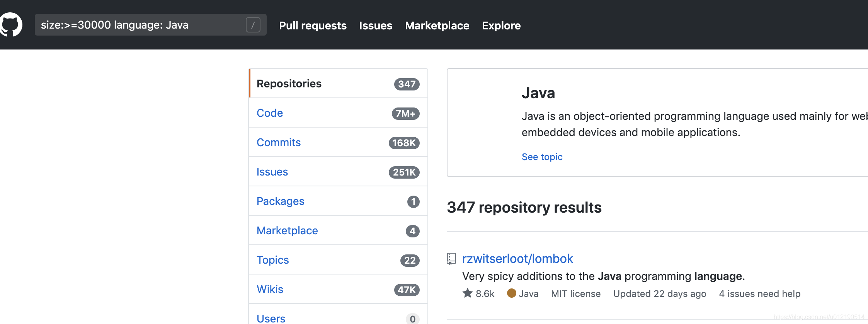Select the Repositories results filter
The height and width of the screenshot is (324, 868).
(338, 84)
